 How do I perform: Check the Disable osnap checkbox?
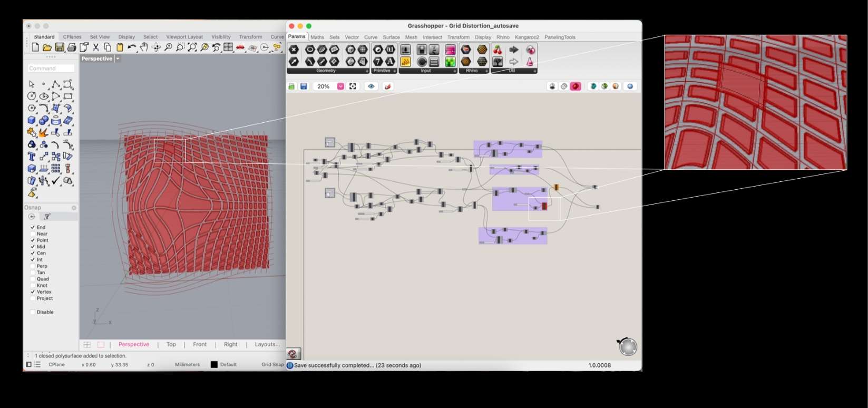33,312
